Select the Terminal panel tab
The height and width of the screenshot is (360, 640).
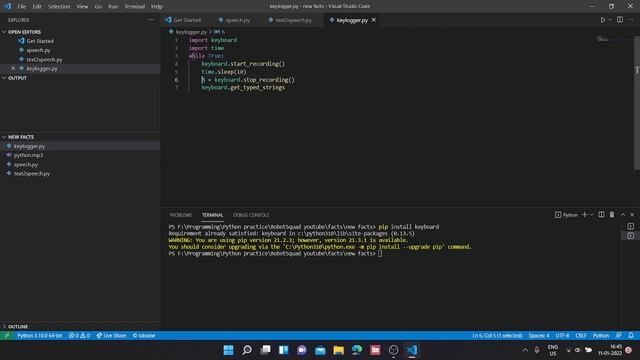[x=212, y=215]
